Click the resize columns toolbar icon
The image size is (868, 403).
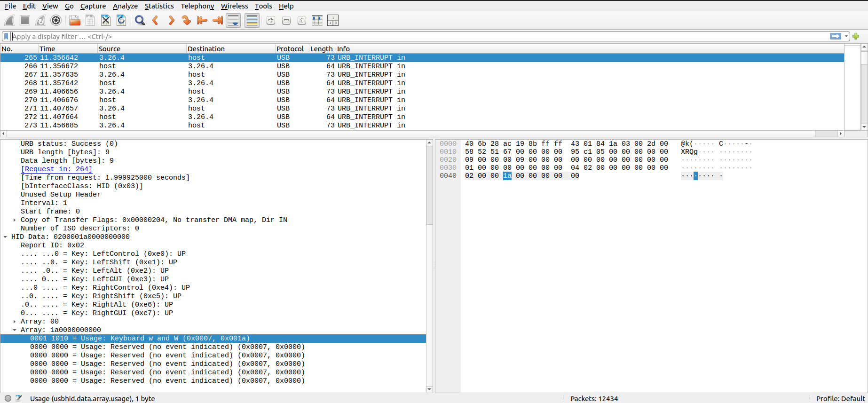pos(317,20)
